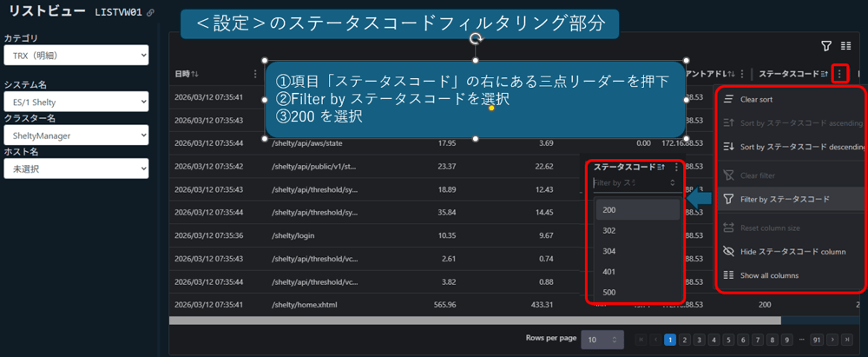Image resolution: width=868 pixels, height=357 pixels.
Task: Click the filter funnel icon above the table
Action: (x=826, y=46)
